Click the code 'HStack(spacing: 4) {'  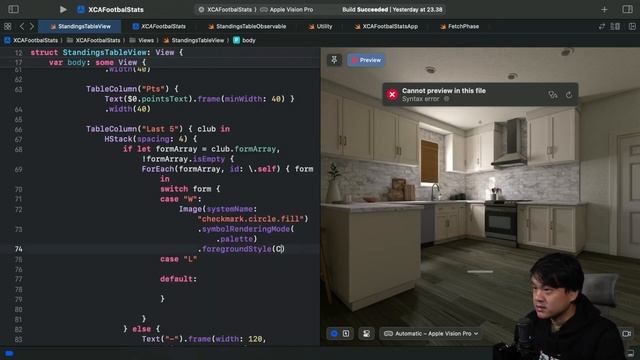(x=151, y=139)
